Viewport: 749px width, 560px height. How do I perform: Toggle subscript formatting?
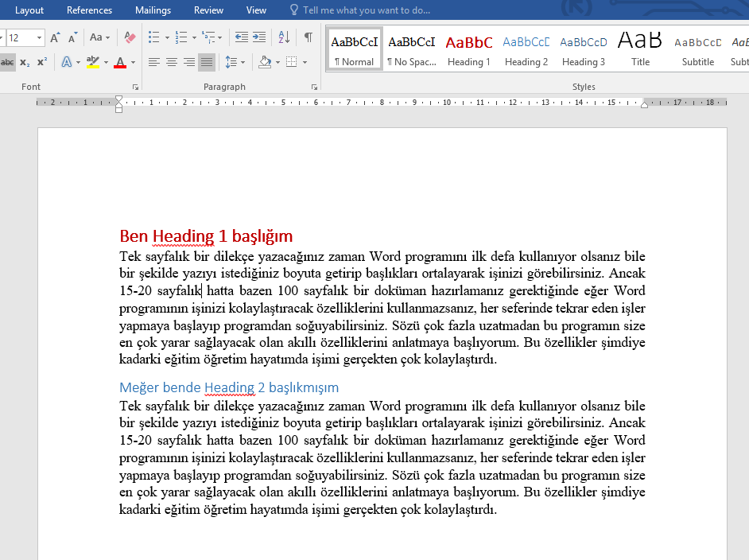click(25, 62)
